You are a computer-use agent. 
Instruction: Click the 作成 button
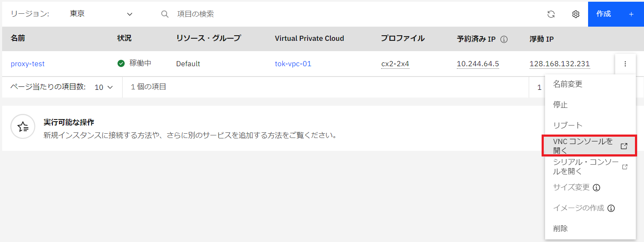click(x=615, y=14)
